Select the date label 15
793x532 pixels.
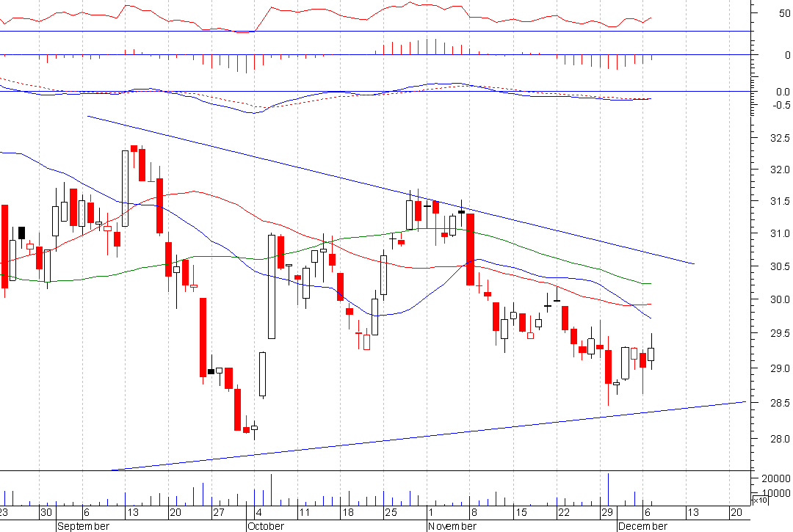tap(521, 512)
